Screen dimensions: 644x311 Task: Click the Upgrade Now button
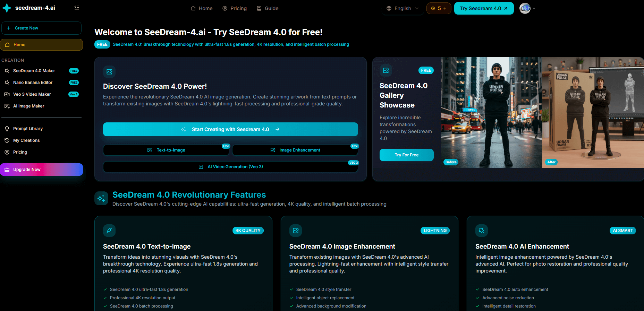pyautogui.click(x=41, y=170)
